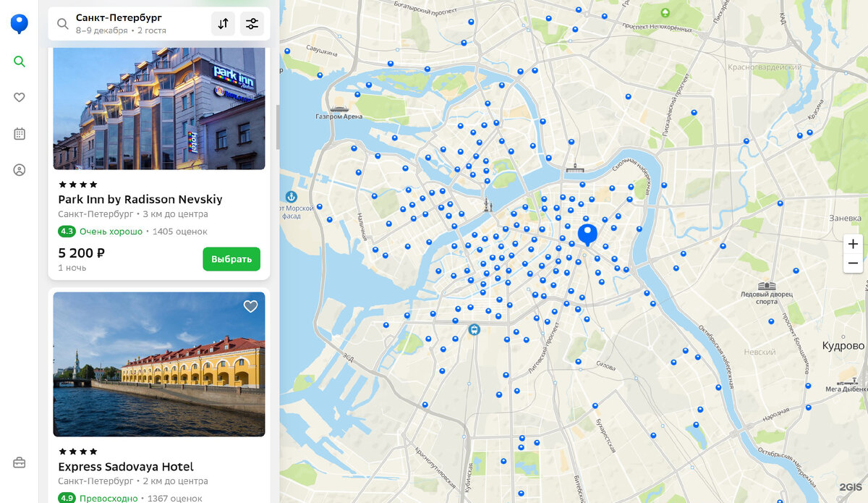Open briefcase icon at sidebar bottom
The height and width of the screenshot is (503, 868).
20,462
